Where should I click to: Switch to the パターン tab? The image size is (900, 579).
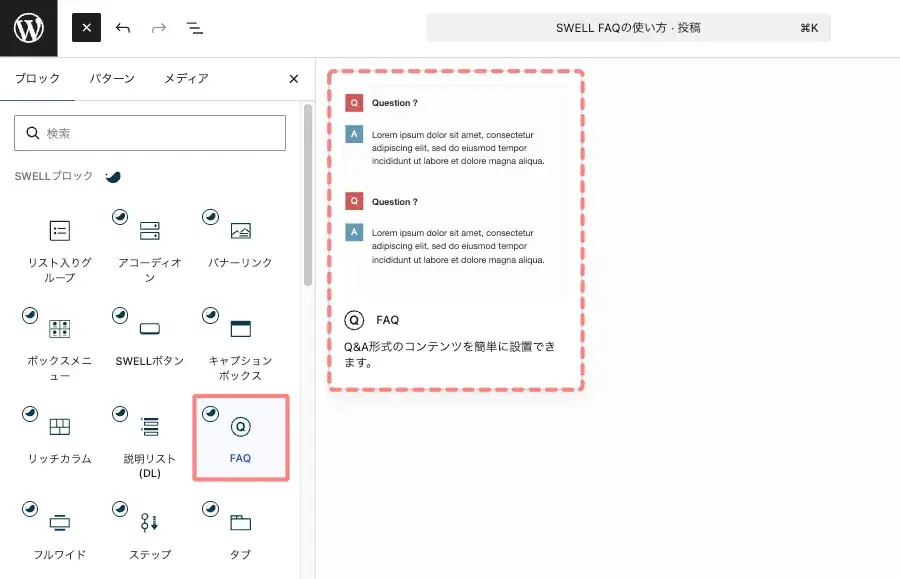pos(112,79)
